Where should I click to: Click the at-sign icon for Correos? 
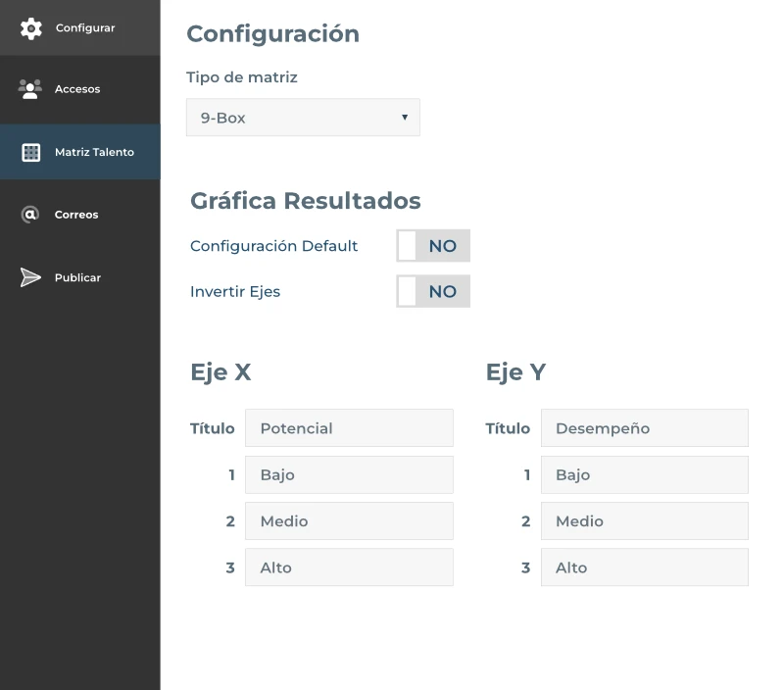point(30,215)
